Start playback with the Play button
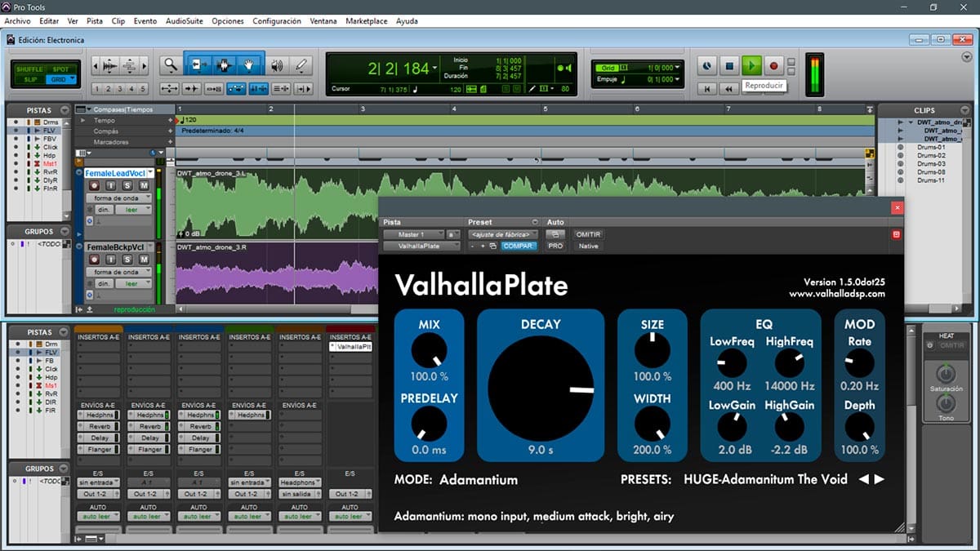 pos(752,65)
